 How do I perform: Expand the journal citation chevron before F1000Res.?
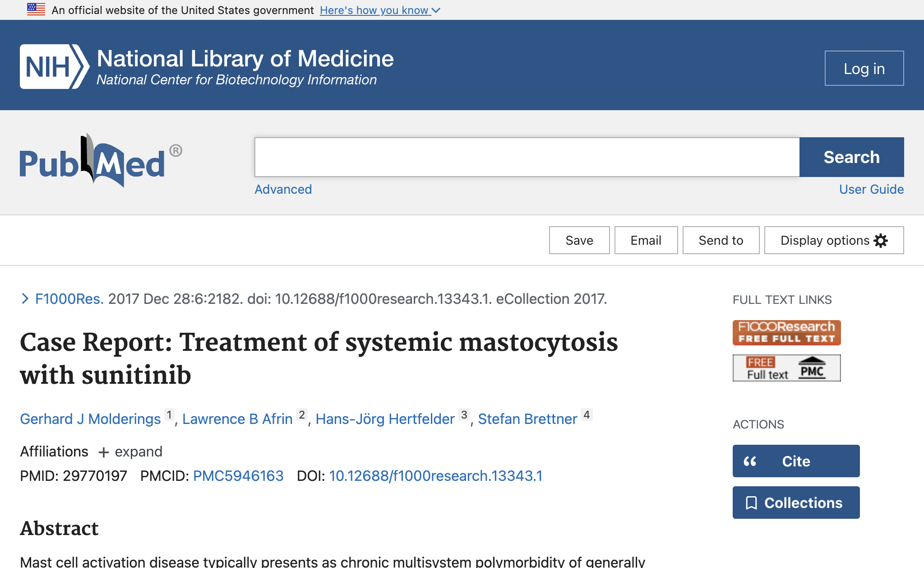tap(25, 299)
